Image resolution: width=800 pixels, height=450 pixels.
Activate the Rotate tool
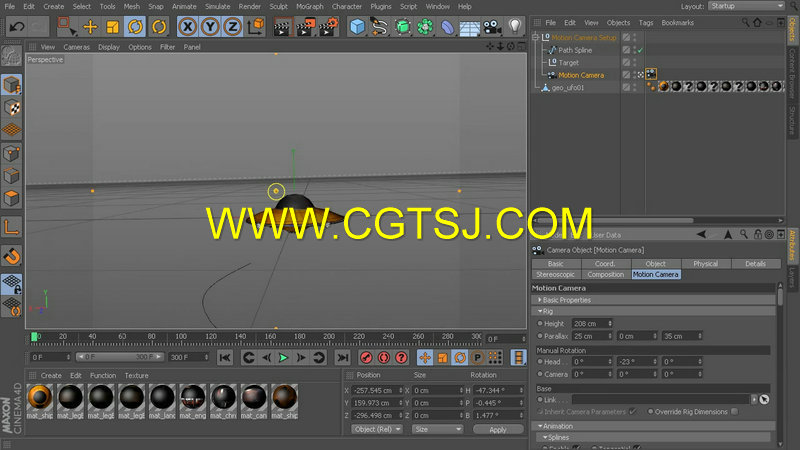(135, 27)
